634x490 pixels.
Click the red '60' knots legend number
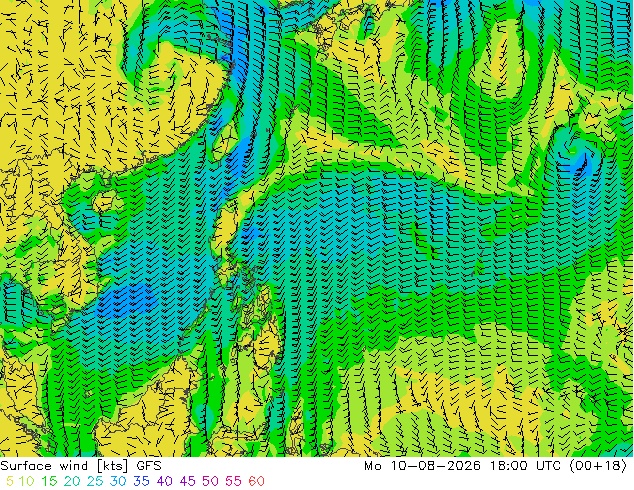point(256,481)
